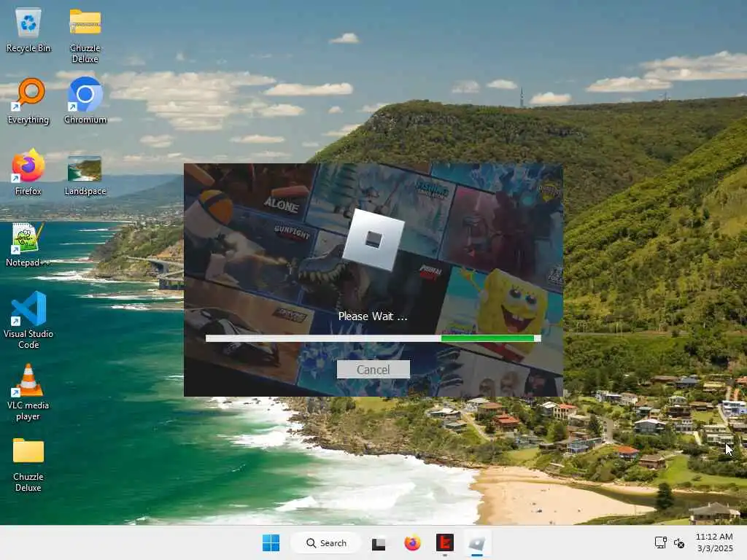Select the Landscape image file icon
Image resolution: width=747 pixels, height=560 pixels.
click(85, 175)
